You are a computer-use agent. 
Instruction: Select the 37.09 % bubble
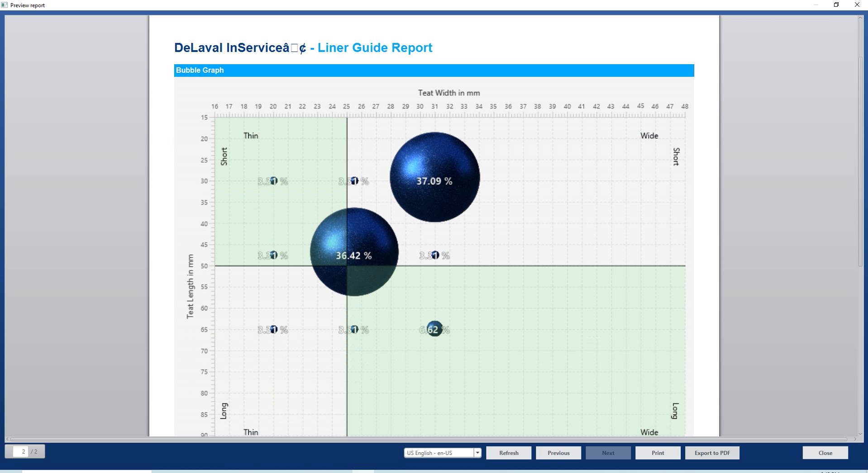tap(434, 177)
